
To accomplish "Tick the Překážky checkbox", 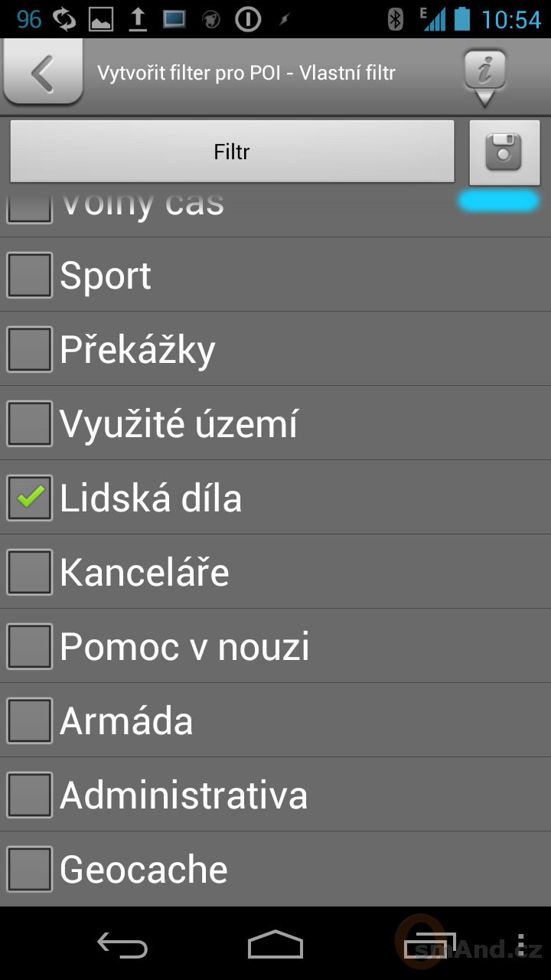I will tap(29, 349).
